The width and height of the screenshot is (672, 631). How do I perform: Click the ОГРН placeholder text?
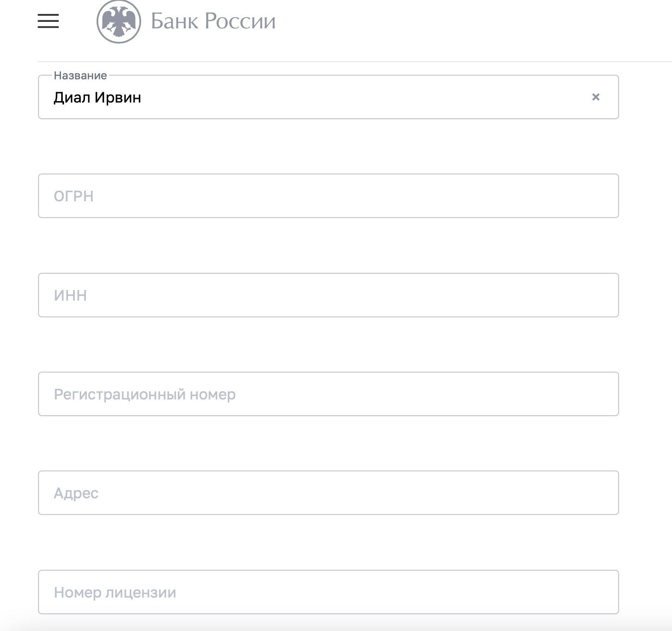click(74, 196)
